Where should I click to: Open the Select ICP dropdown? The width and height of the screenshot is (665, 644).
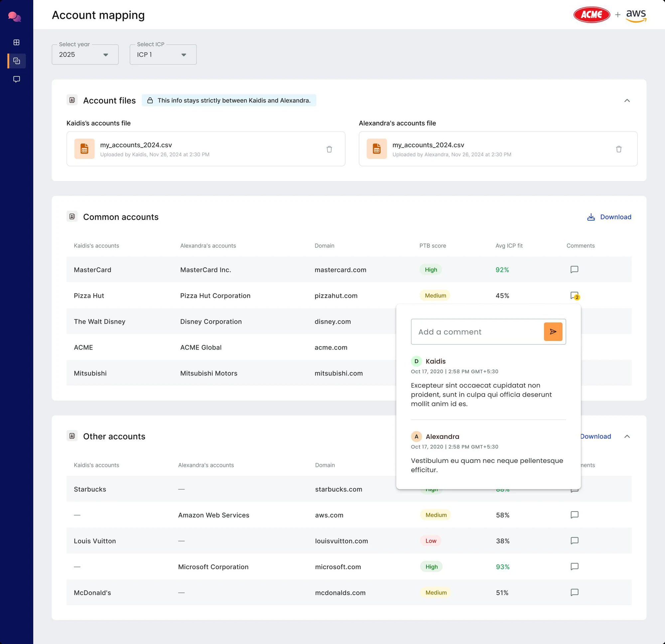[163, 55]
